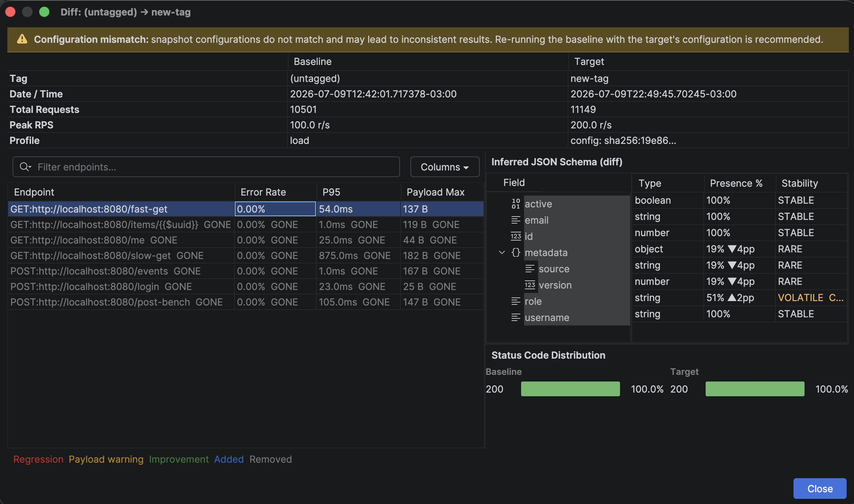The height and width of the screenshot is (504, 854).
Task: Click the Target 200 status green bar
Action: pos(755,389)
